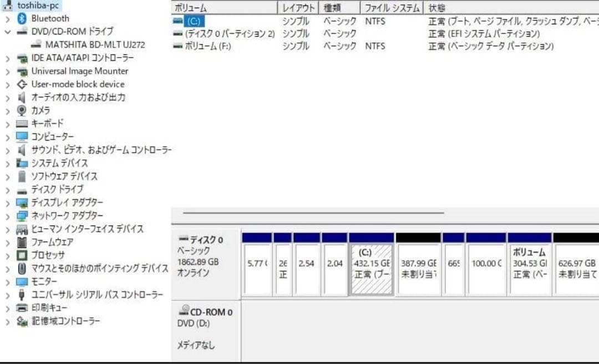Expand the ディスク ドライブ node
The width and height of the screenshot is (599, 364).
pyautogui.click(x=7, y=189)
